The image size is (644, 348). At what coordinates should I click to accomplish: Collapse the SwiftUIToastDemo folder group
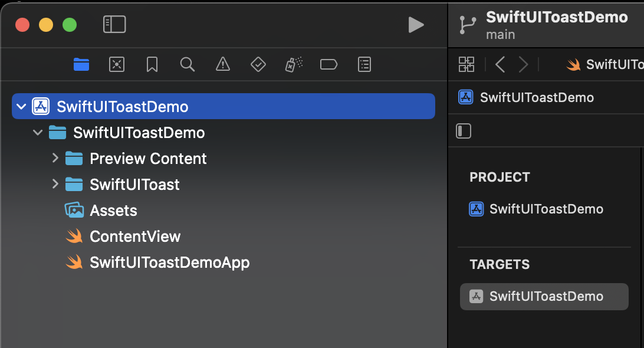(38, 133)
